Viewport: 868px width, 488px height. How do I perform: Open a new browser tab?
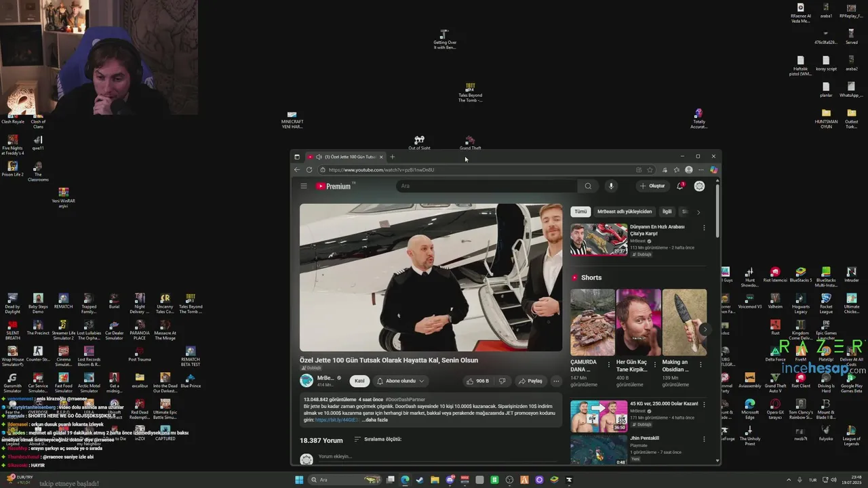point(392,157)
